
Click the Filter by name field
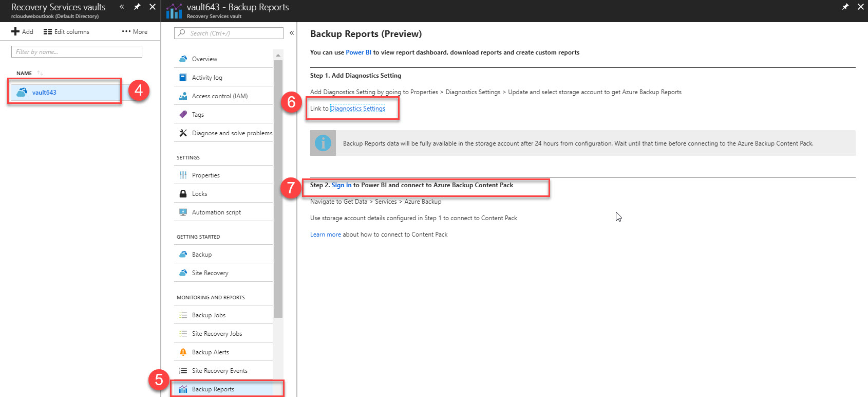[77, 52]
